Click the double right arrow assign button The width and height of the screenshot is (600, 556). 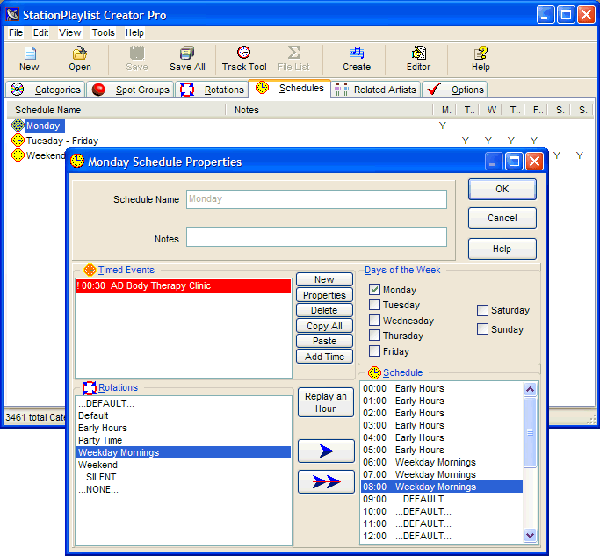[x=326, y=482]
